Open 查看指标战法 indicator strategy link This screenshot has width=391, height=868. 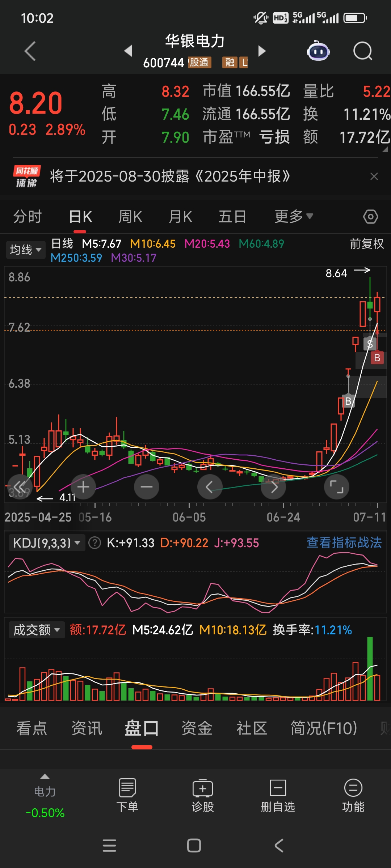point(344,542)
